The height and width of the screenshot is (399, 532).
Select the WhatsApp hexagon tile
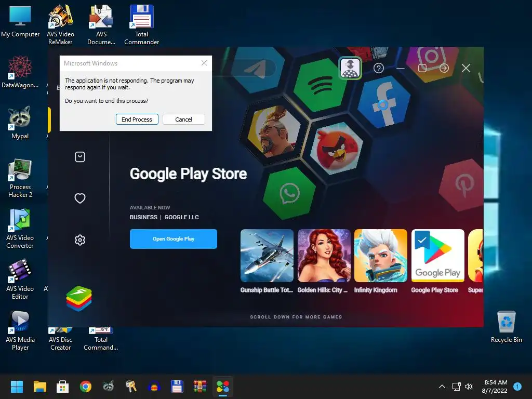tap(289, 193)
